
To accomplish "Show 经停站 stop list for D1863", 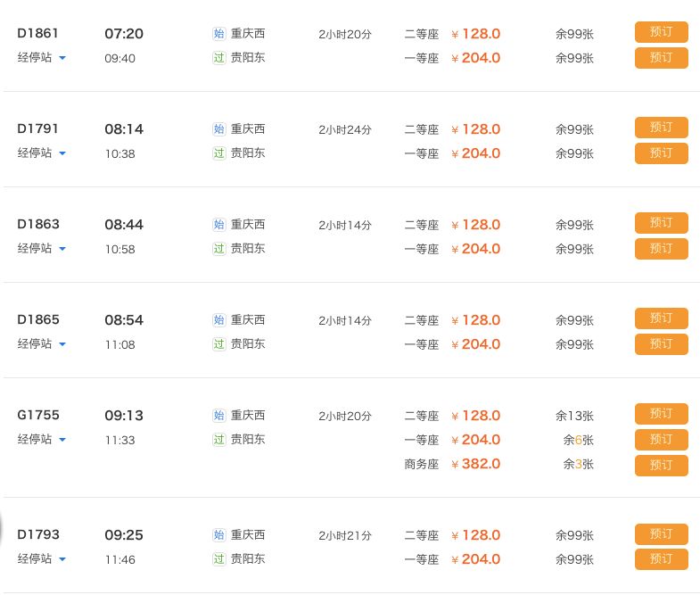I will click(x=42, y=249).
